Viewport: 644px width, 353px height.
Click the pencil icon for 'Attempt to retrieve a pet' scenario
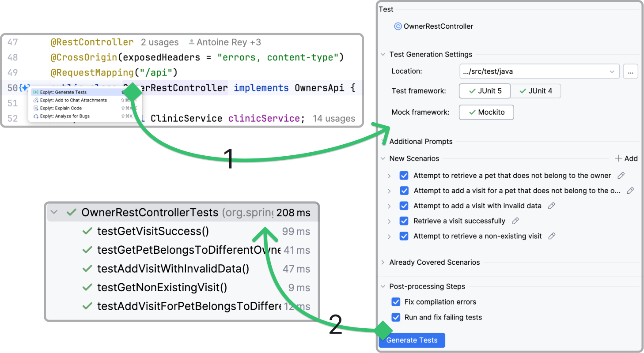coord(621,176)
